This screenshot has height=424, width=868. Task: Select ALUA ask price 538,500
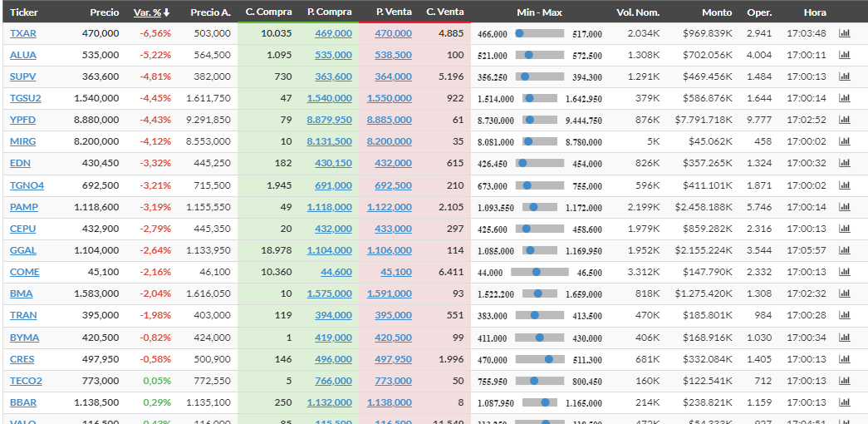pyautogui.click(x=393, y=55)
